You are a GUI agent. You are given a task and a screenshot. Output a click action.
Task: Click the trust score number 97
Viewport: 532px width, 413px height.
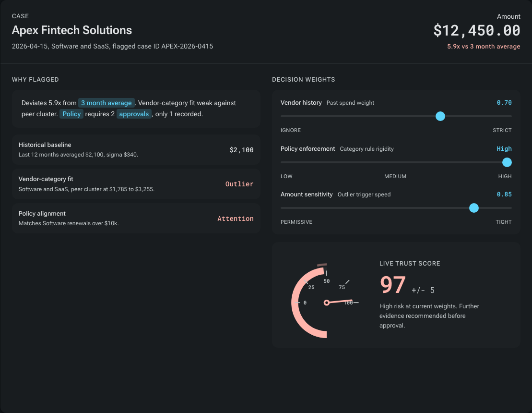coord(392,285)
